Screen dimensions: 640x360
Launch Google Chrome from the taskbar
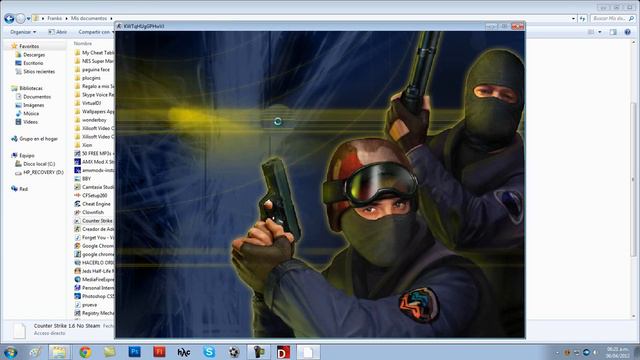coord(85,352)
